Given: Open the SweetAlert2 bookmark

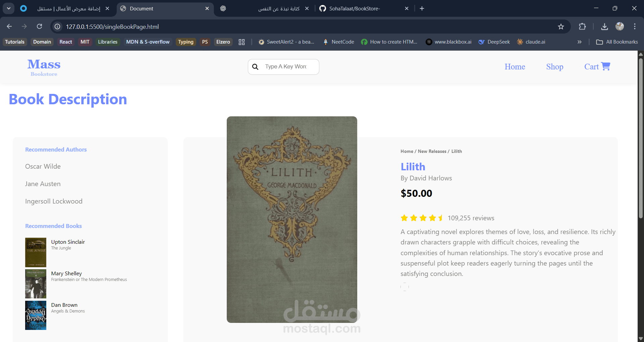Looking at the screenshot, I should pyautogui.click(x=286, y=42).
